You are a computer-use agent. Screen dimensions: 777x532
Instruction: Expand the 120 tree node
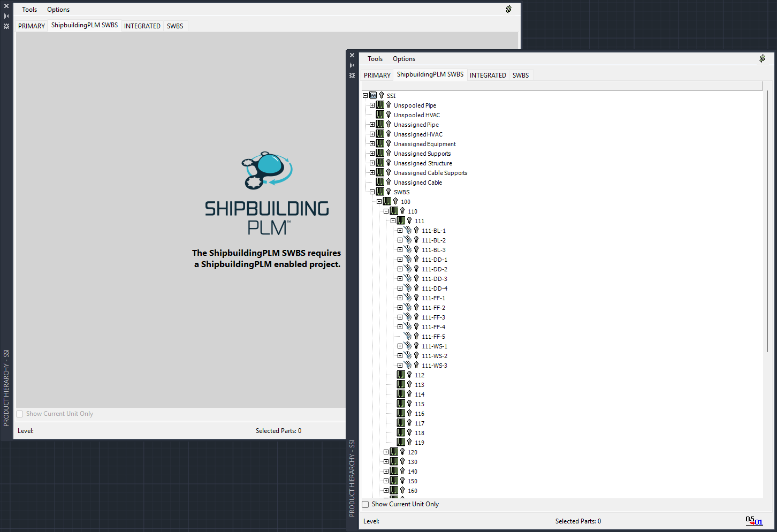386,452
